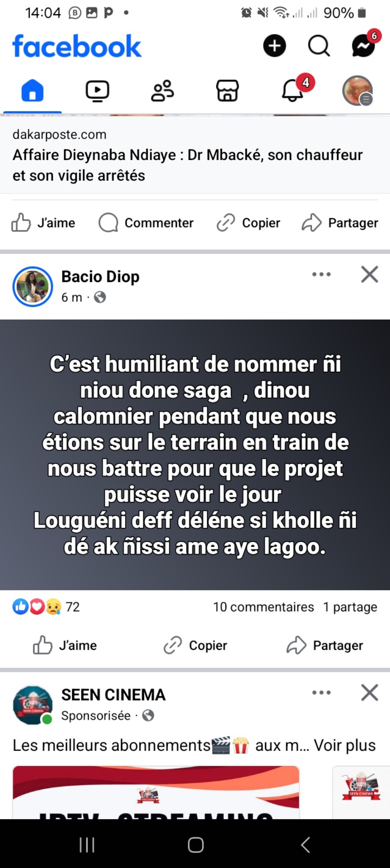Expand options menu on Bacio Diop's post
The image size is (390, 868).
[321, 275]
